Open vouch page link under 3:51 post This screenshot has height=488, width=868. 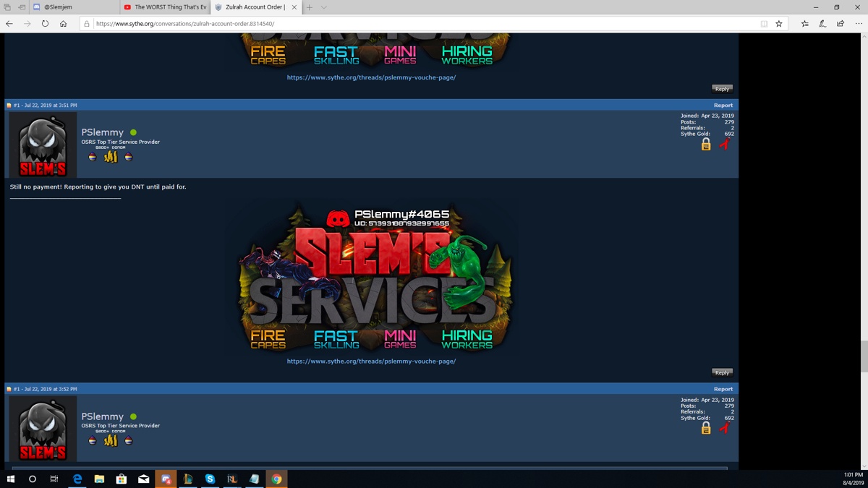371,361
